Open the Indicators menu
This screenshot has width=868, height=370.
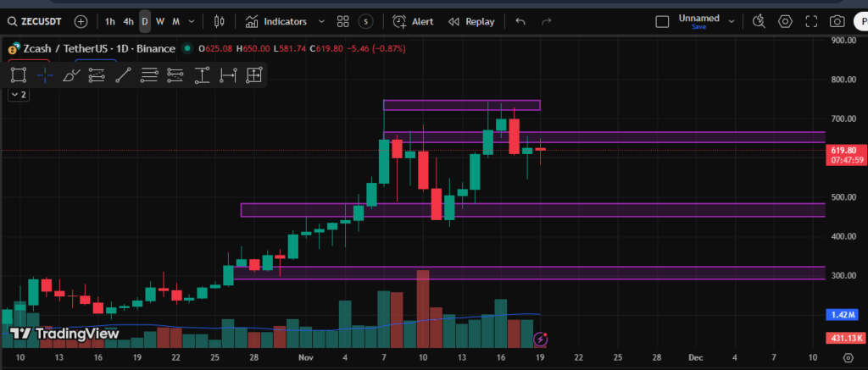coord(276,21)
